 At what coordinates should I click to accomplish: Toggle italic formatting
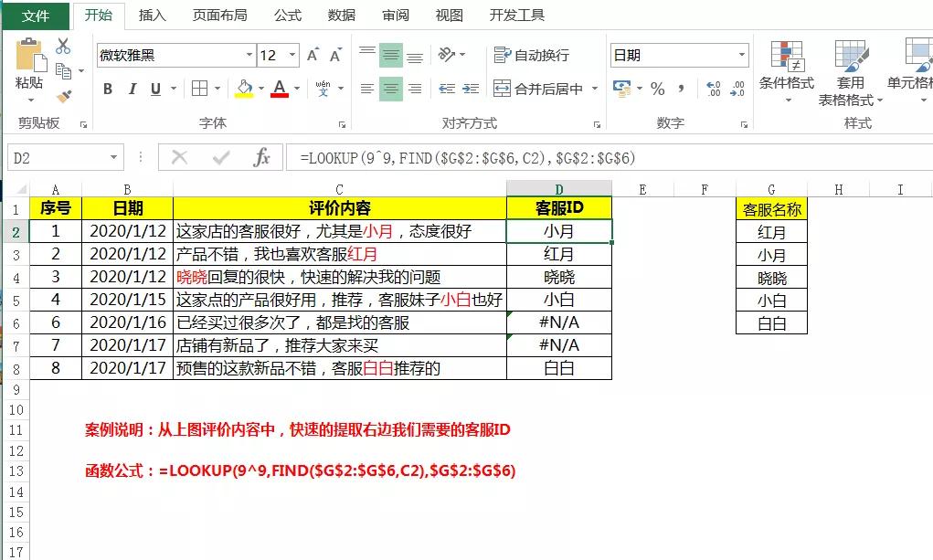click(x=133, y=89)
